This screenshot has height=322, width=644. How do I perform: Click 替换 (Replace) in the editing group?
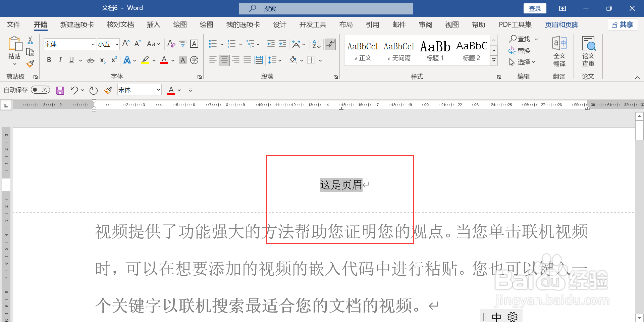523,50
